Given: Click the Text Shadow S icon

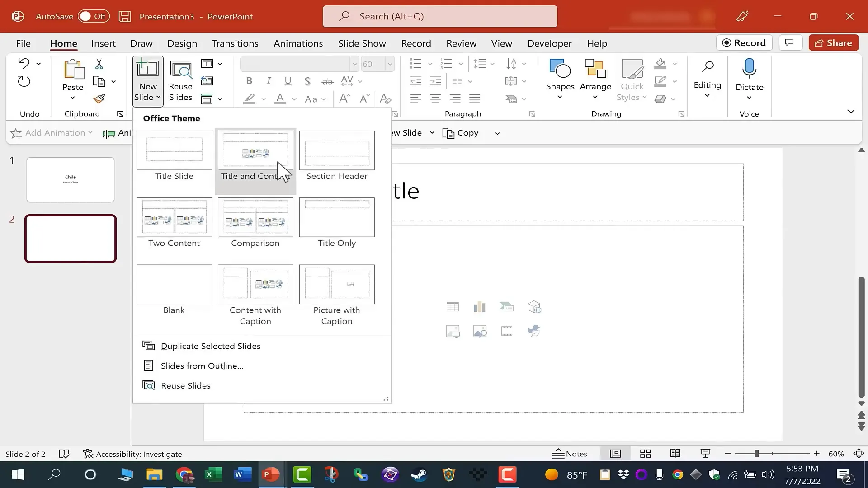Looking at the screenshot, I should (307, 81).
